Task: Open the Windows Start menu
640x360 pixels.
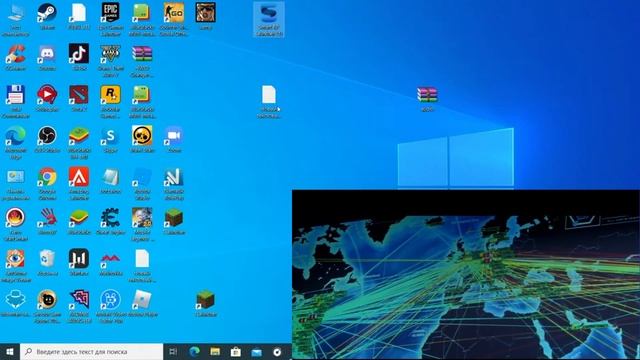Action: tap(10, 352)
